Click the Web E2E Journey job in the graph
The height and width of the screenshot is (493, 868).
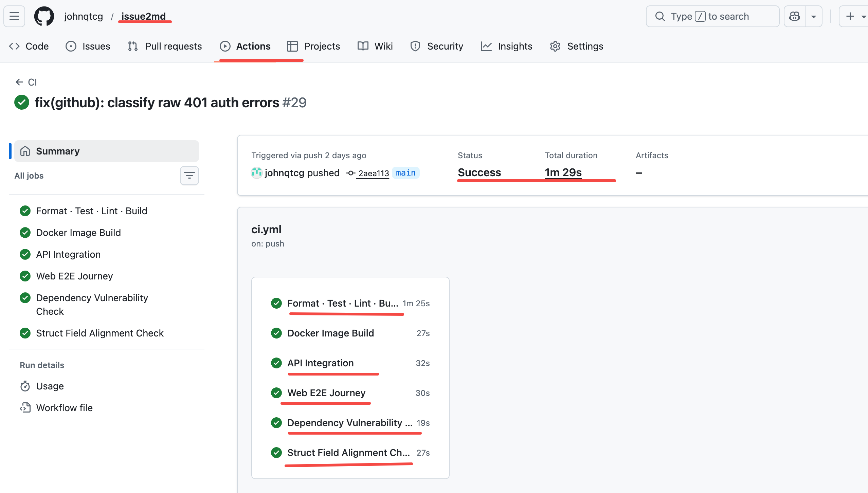pyautogui.click(x=326, y=393)
